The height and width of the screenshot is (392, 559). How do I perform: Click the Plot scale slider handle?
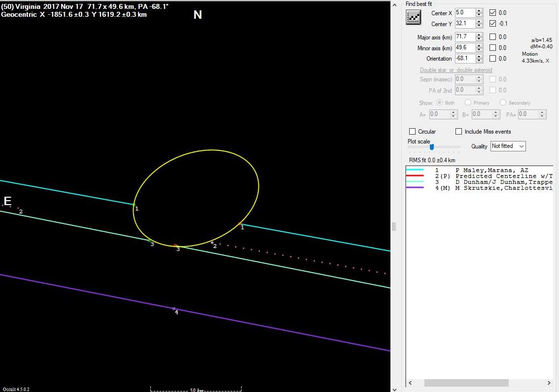coord(432,146)
